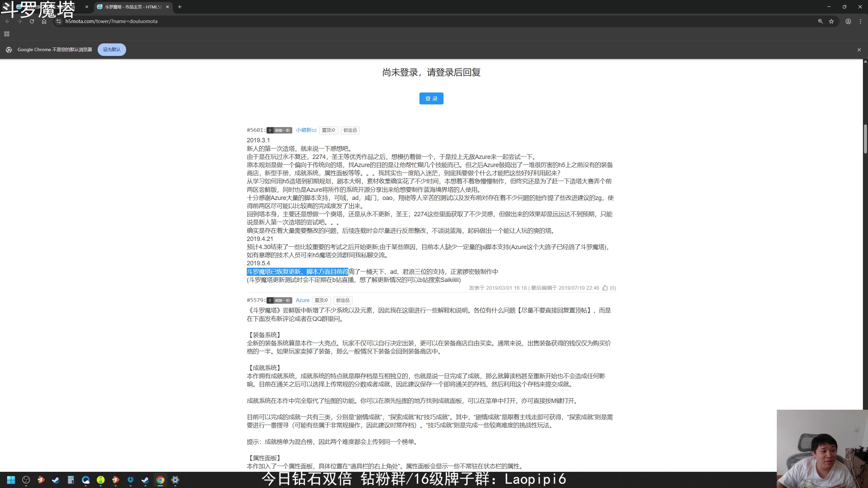View site information icon in address bar
868x488 pixels.
pyautogui.click(x=59, y=21)
